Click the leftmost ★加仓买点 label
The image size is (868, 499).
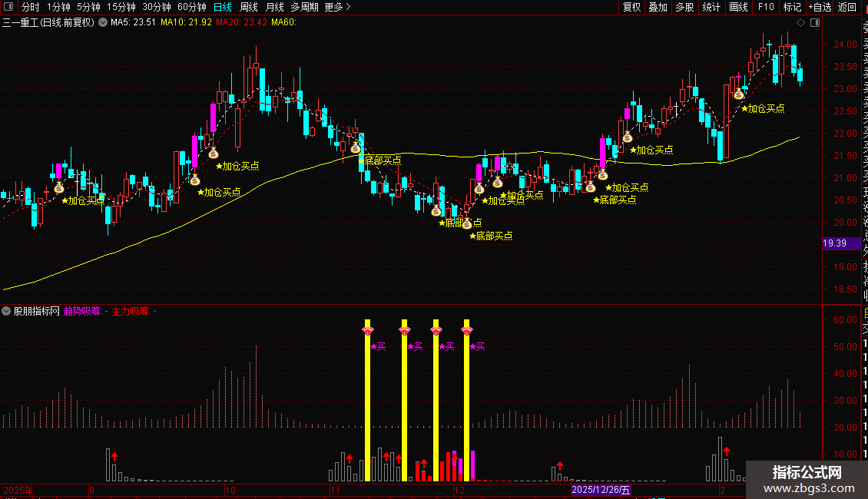point(83,201)
